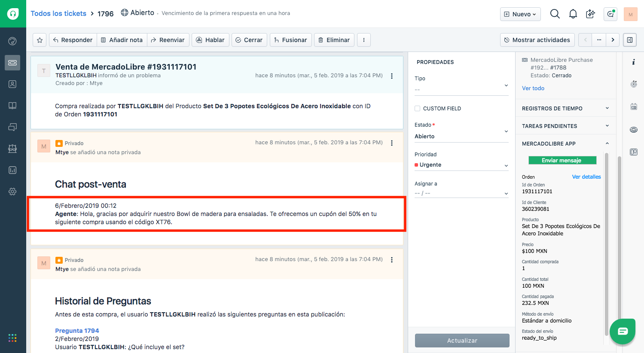Click the client id value 360239081

536,209
